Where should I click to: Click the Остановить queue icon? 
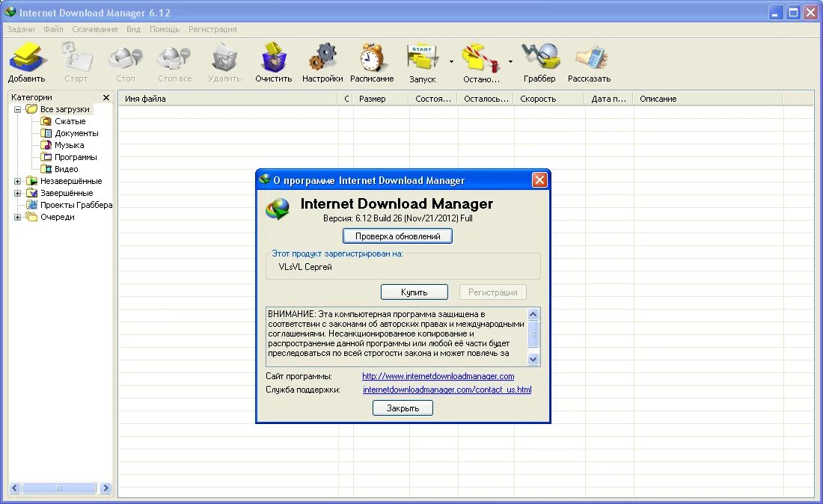(x=480, y=57)
